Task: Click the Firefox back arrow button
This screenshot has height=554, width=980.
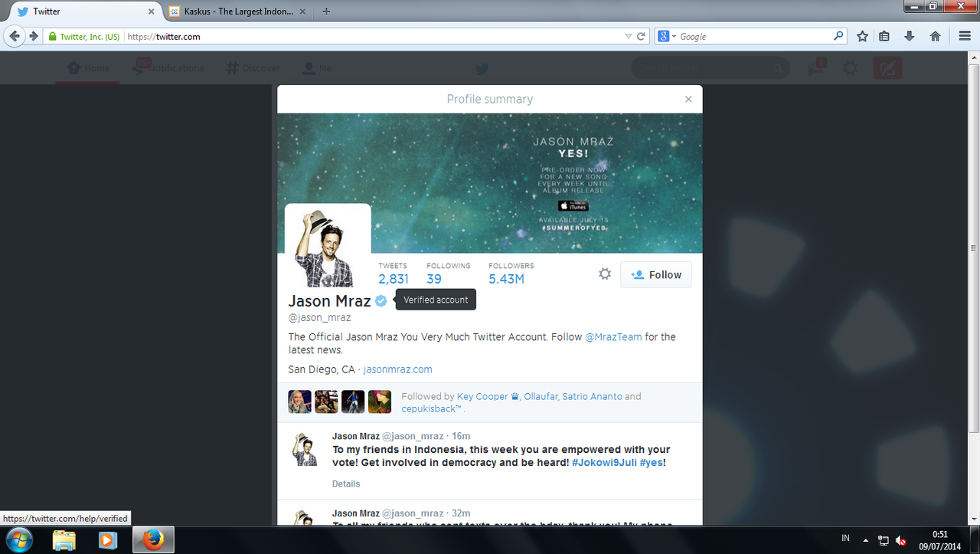Action: coord(15,36)
